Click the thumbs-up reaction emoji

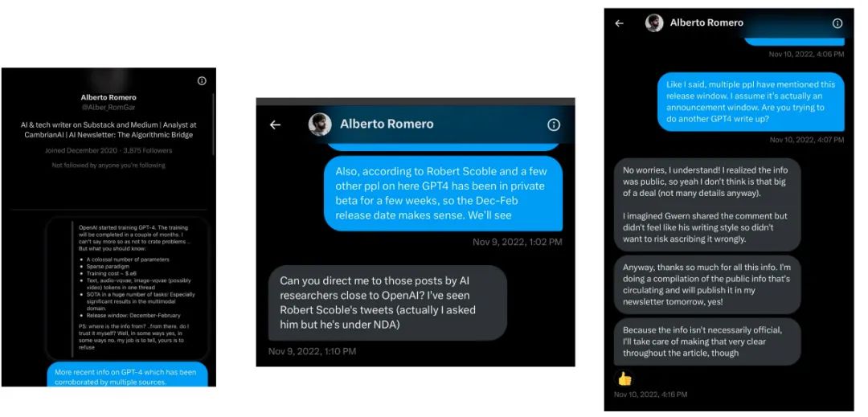624,379
